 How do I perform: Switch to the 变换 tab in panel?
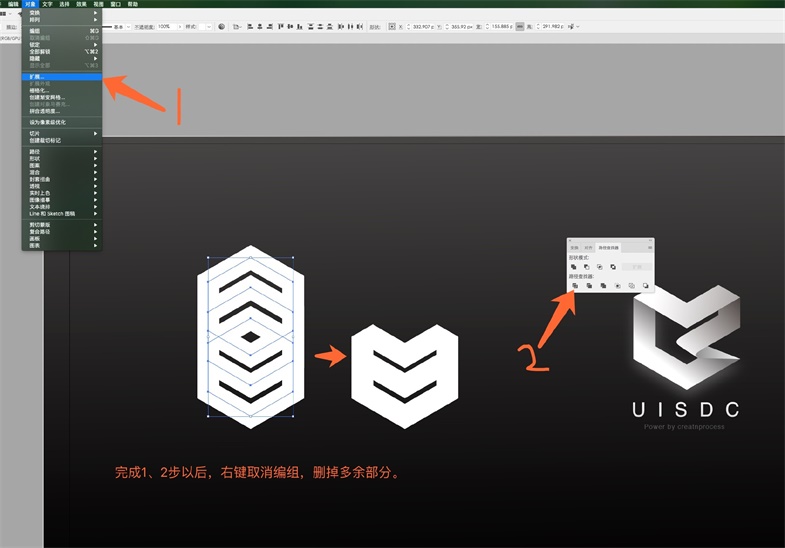coord(575,246)
